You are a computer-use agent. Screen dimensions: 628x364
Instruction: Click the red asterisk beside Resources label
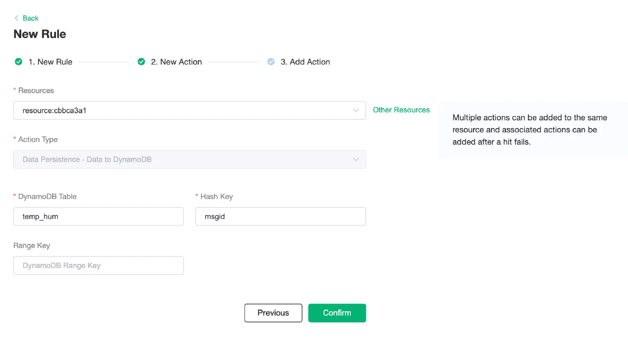tap(15, 90)
